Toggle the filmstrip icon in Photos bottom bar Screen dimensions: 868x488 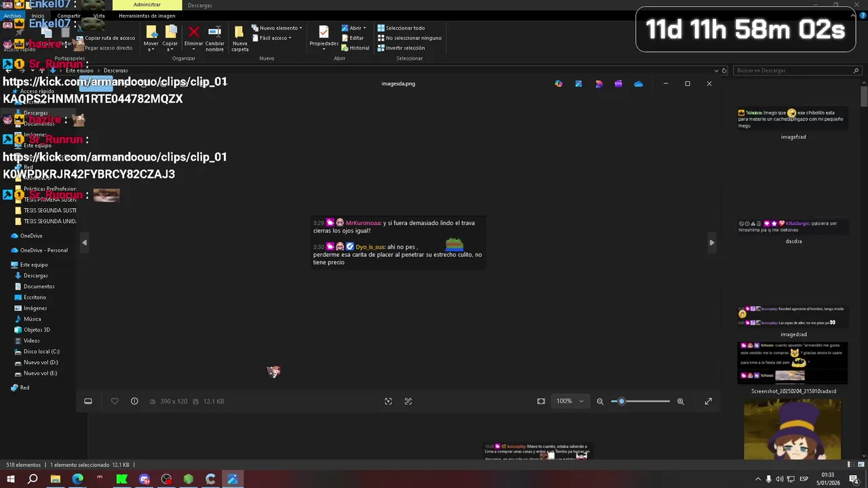[x=88, y=401]
